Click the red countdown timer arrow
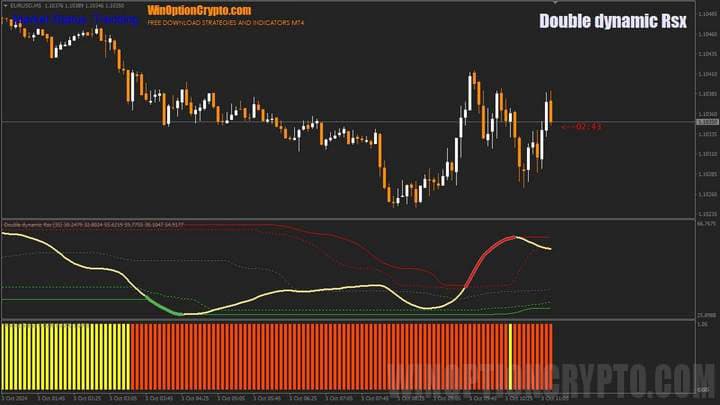The height and width of the screenshot is (405, 720). 567,127
